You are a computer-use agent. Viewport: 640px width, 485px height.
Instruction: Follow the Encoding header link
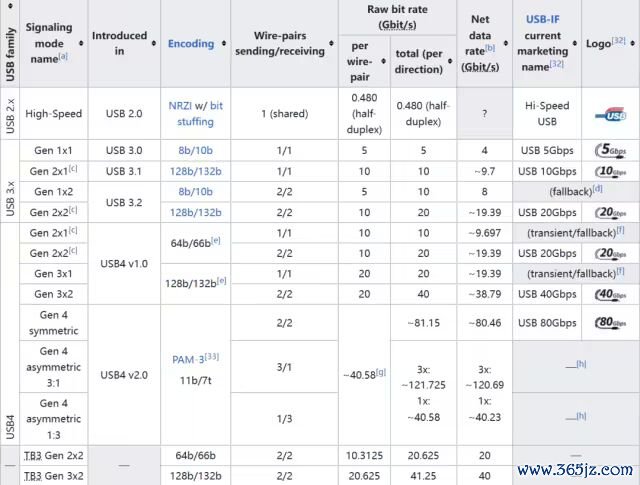pos(191,44)
